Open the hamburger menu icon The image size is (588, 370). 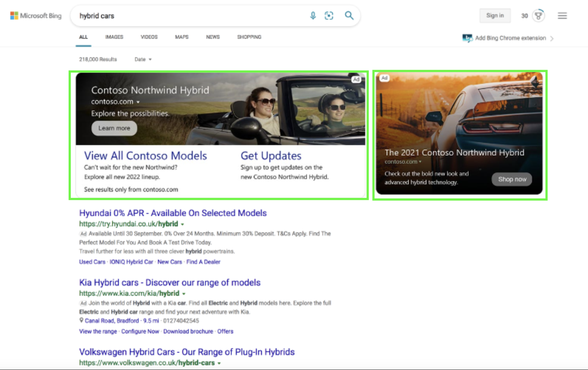[x=562, y=16]
